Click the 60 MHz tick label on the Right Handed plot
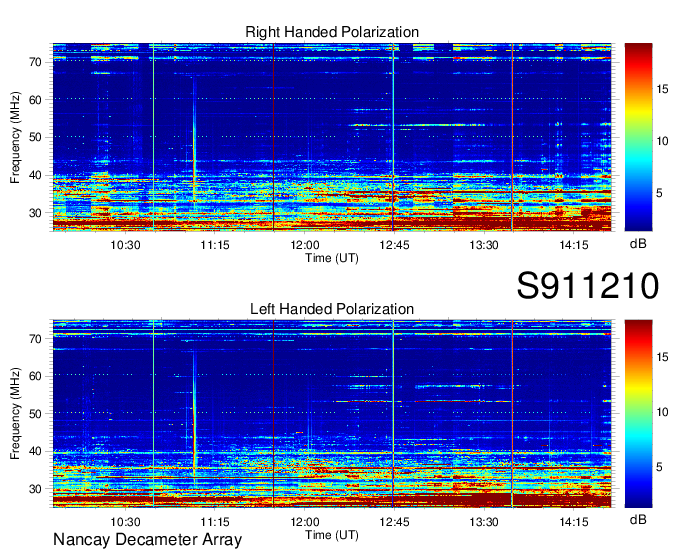The width and height of the screenshot is (680, 552). pos(36,100)
